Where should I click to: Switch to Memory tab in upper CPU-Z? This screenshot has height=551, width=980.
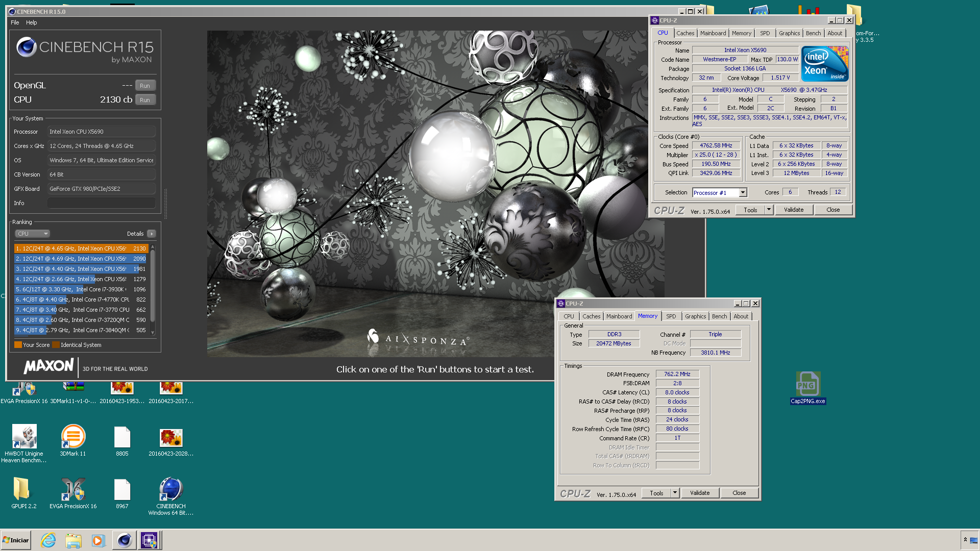741,33
